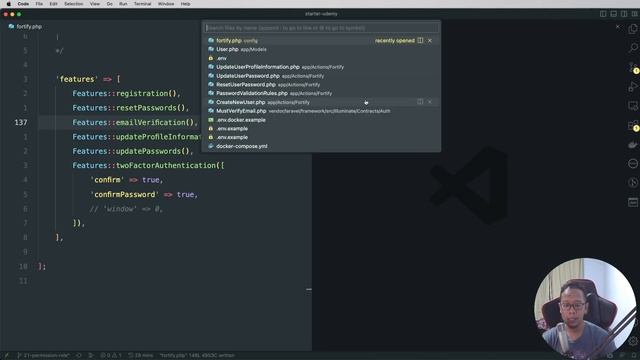
Task: Open ResetUserPassword.php entry
Action: pyautogui.click(x=321, y=84)
